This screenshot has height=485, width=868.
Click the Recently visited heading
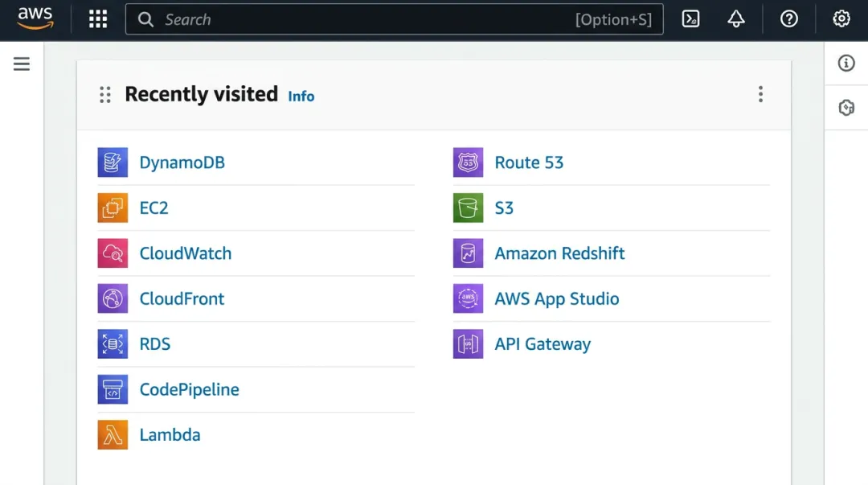click(x=201, y=94)
